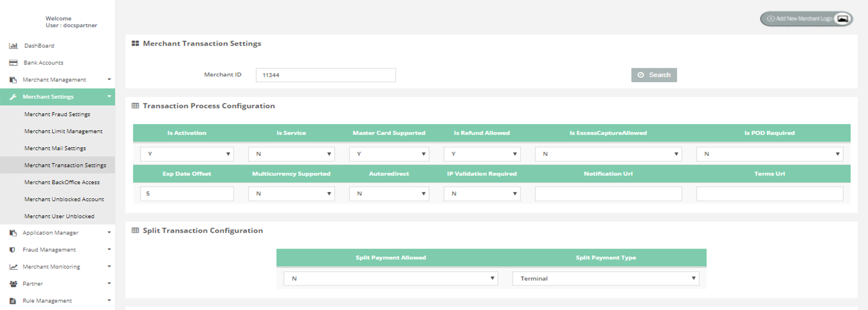Viewport: 868px width, 310px height.
Task: Click the Partner group icon
Action: pyautogui.click(x=13, y=284)
